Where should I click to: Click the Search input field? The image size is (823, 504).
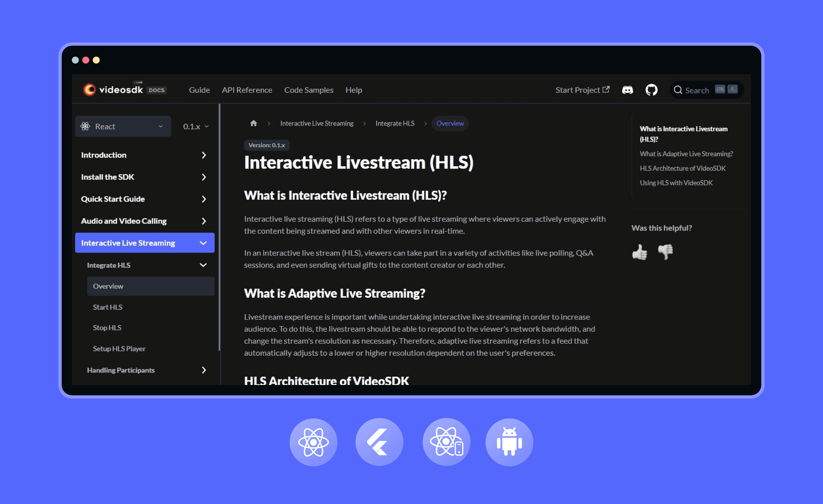pos(707,90)
